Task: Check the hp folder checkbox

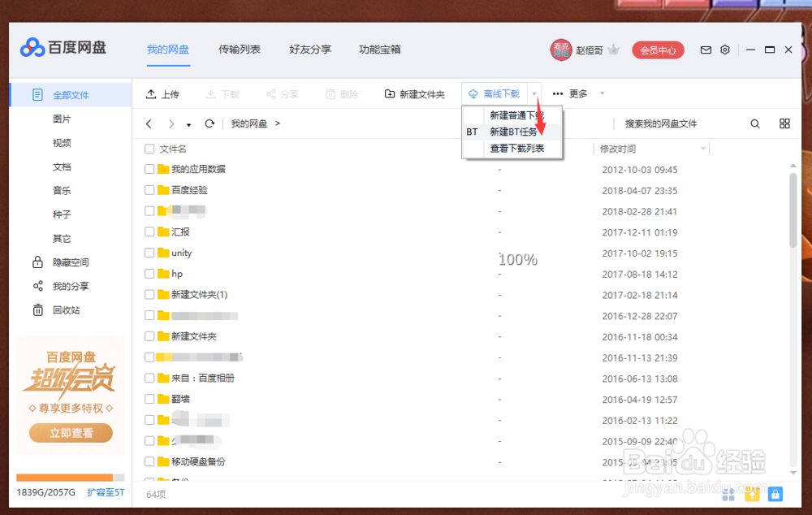Action: point(149,274)
